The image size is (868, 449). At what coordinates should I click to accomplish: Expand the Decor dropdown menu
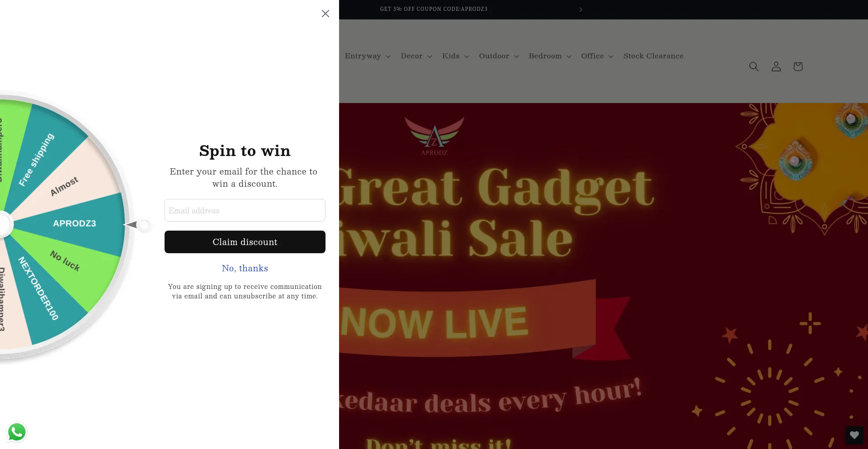(x=416, y=56)
